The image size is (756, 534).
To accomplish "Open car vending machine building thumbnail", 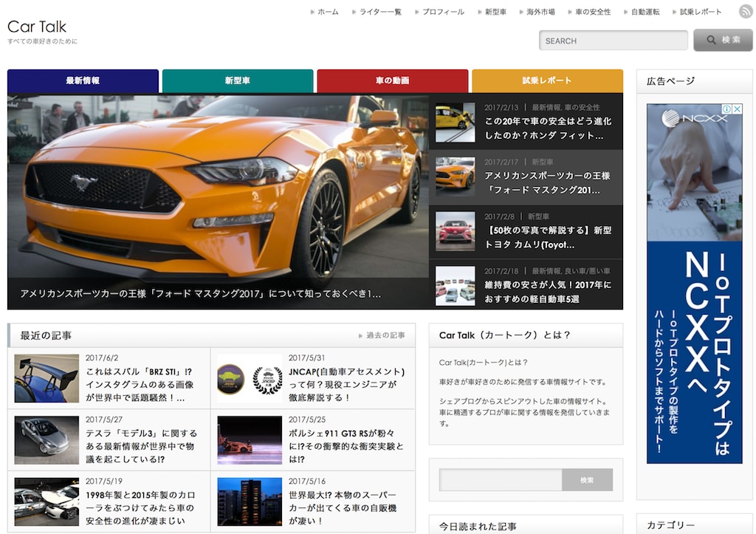I will [x=250, y=502].
